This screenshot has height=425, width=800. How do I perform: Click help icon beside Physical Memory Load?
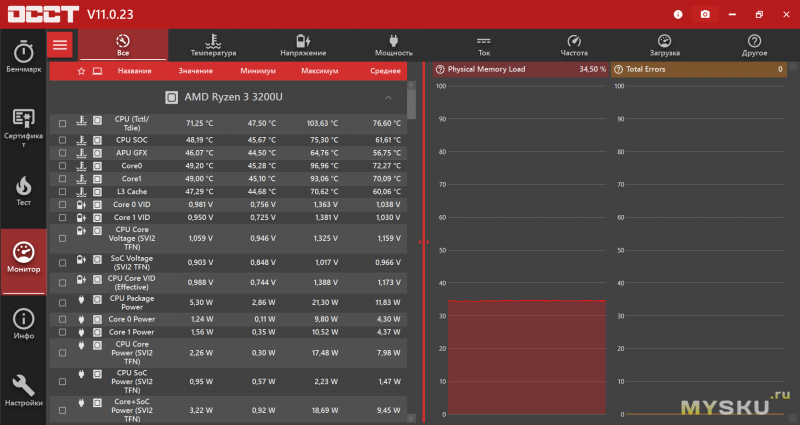click(440, 69)
